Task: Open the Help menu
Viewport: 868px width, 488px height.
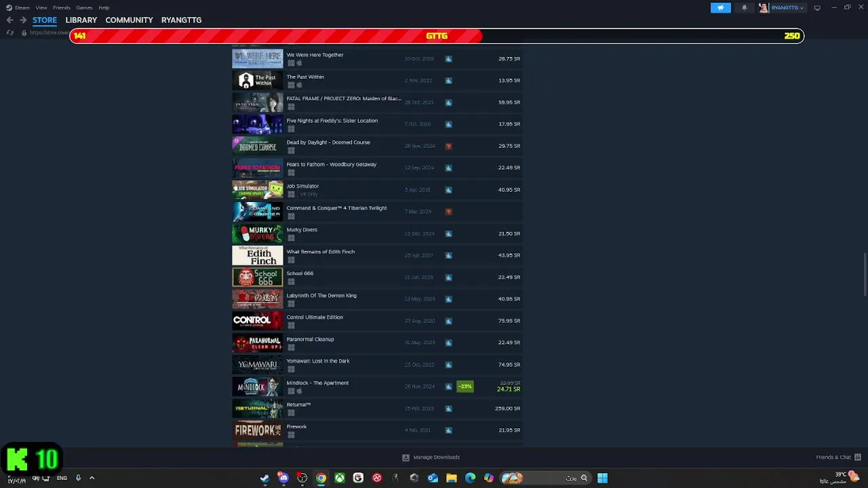Action: [x=104, y=7]
